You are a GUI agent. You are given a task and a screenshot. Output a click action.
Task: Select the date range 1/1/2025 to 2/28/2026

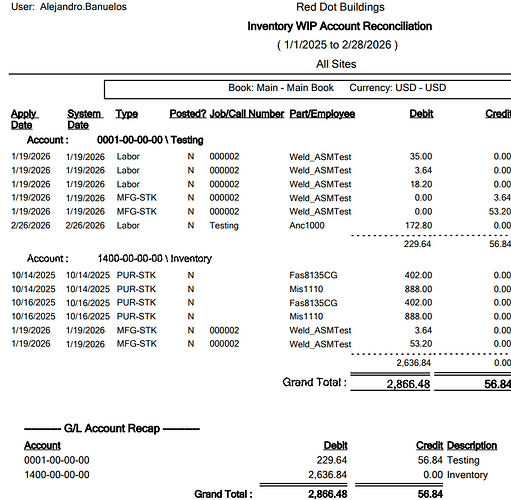tap(338, 45)
